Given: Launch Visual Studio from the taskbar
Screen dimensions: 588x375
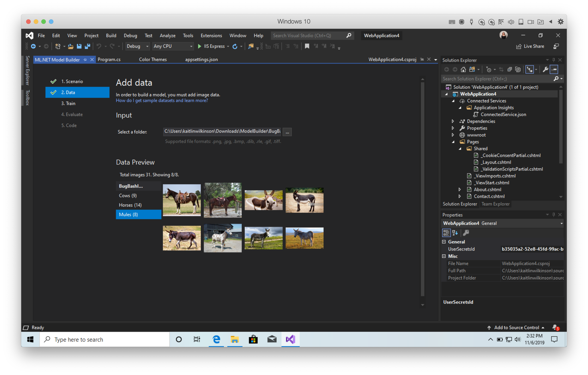Looking at the screenshot, I should click(x=290, y=339).
